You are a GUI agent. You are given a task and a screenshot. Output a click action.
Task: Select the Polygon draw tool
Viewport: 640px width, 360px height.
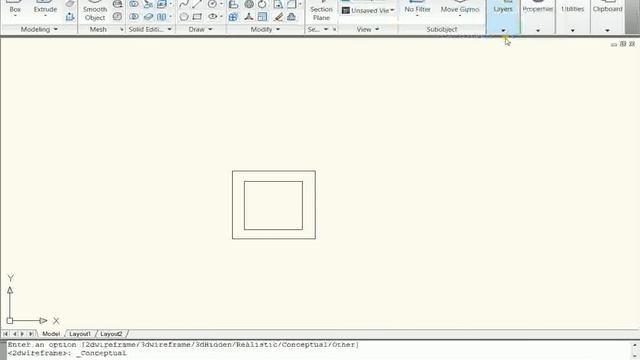click(x=184, y=17)
